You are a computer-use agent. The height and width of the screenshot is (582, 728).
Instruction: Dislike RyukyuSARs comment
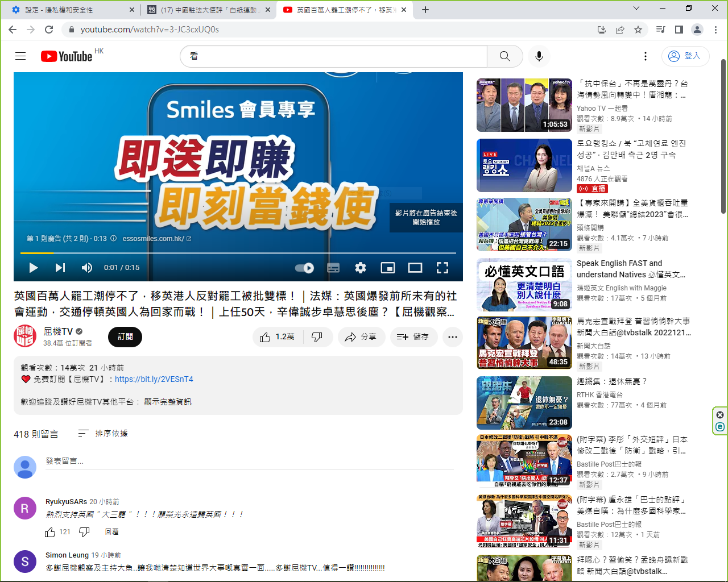tap(84, 532)
